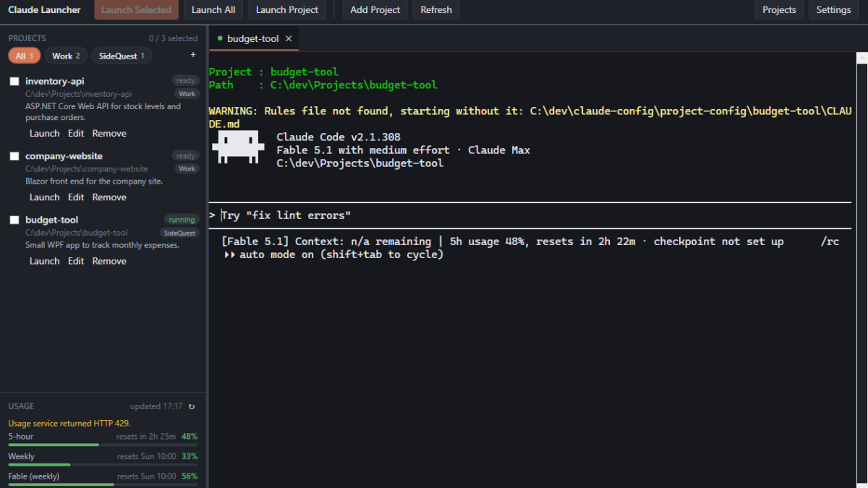Edit the budget-tool project
Image resolution: width=868 pixels, height=488 pixels.
pos(76,261)
